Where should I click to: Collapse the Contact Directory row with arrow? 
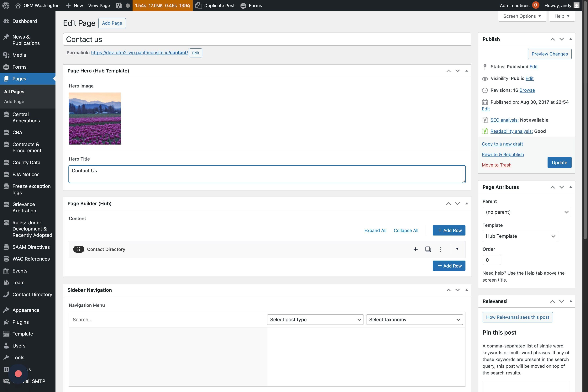[457, 249]
